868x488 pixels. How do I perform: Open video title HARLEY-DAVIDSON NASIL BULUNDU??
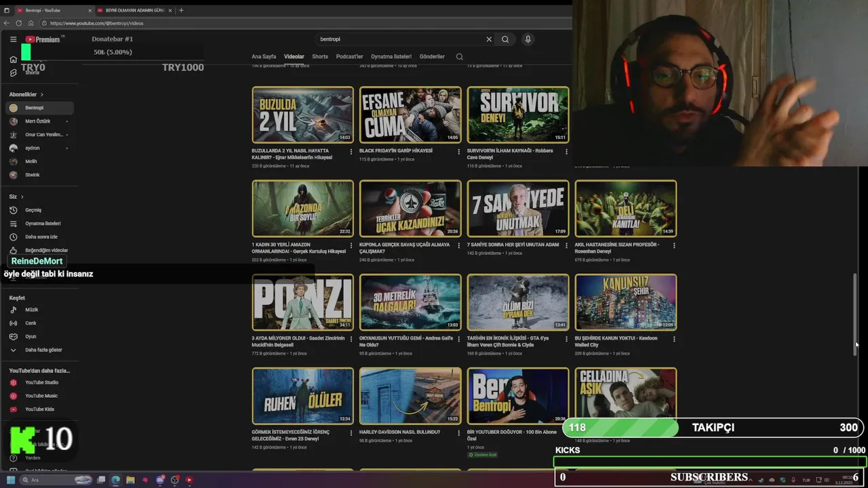(x=399, y=432)
